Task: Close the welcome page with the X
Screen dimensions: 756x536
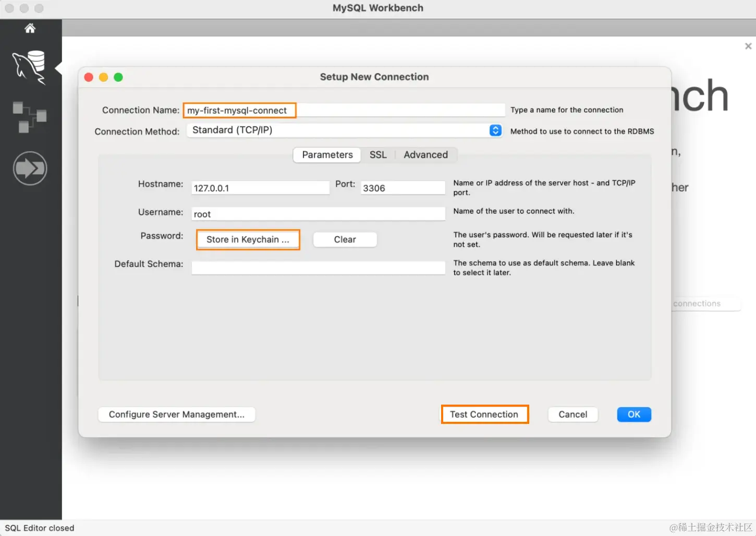Action: 748,46
